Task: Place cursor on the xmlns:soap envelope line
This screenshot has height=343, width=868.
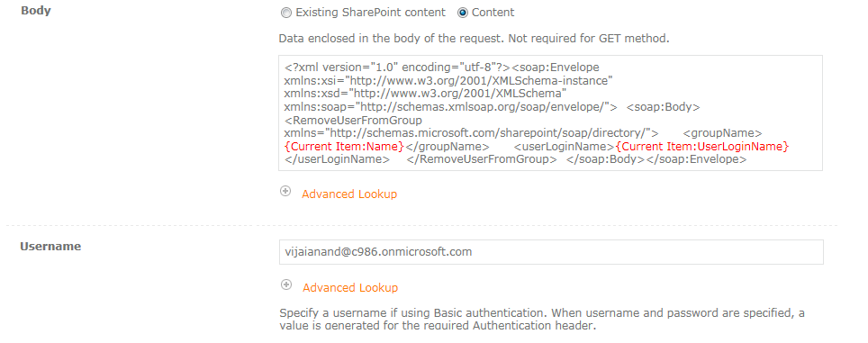Action: [x=450, y=107]
